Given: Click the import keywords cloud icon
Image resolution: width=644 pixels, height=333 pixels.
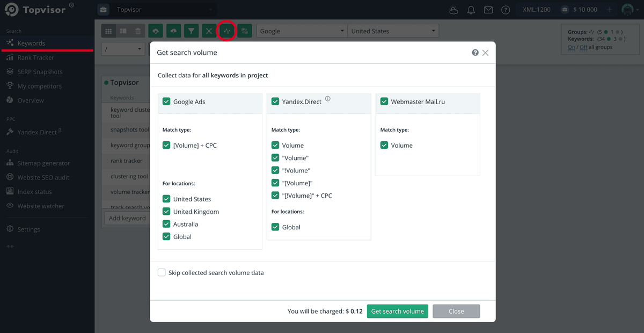Looking at the screenshot, I should point(156,31).
